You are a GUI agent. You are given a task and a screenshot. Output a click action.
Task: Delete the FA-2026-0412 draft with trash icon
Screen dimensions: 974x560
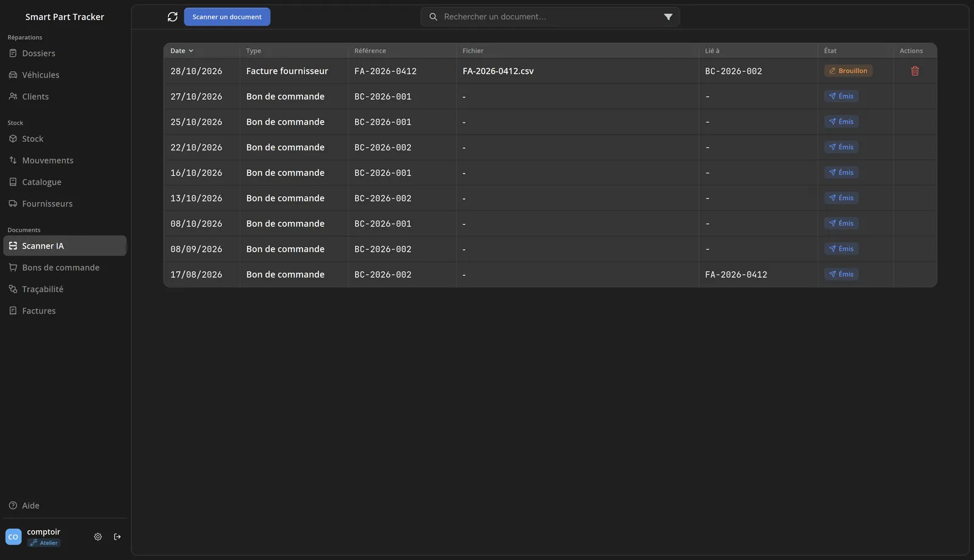click(914, 71)
